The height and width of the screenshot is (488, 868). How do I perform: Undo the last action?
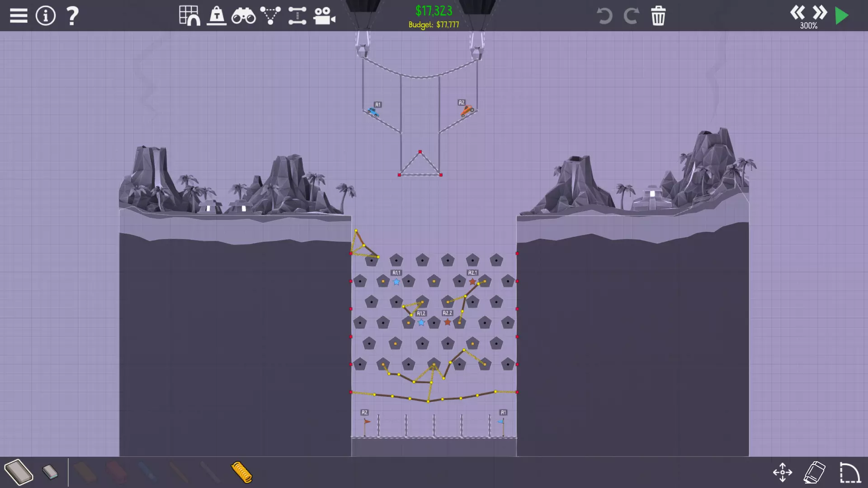[604, 16]
